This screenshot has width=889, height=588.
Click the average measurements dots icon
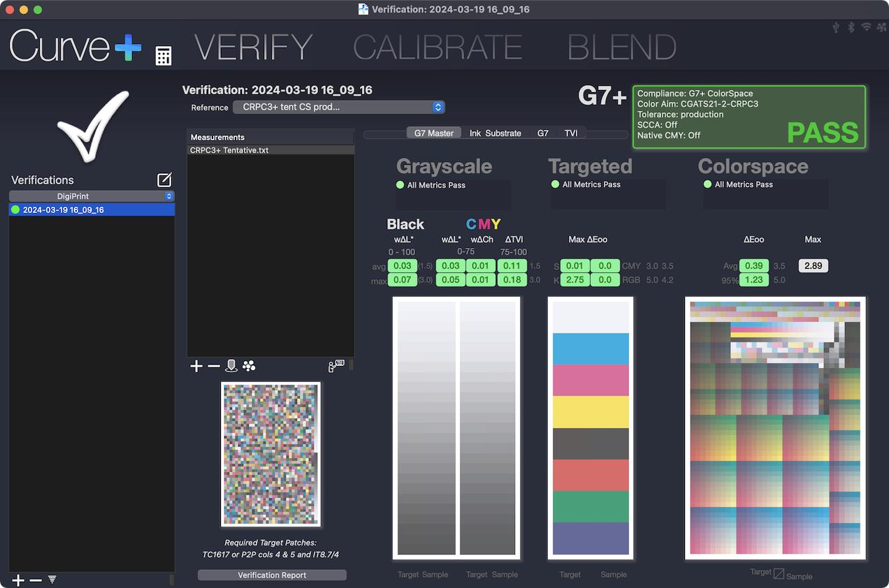click(x=249, y=367)
